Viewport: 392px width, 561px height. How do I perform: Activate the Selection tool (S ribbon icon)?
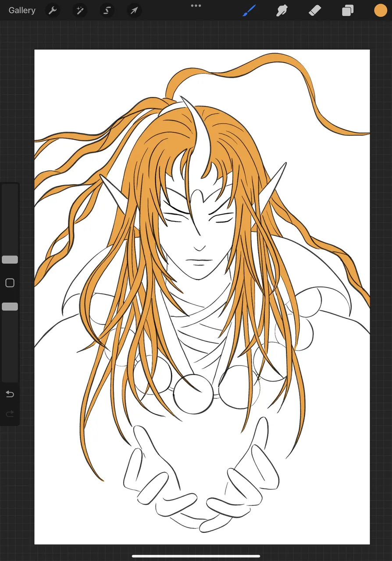click(x=107, y=11)
